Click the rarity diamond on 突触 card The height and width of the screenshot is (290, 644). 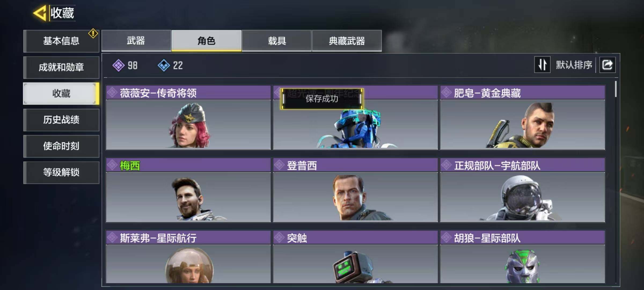coord(279,238)
